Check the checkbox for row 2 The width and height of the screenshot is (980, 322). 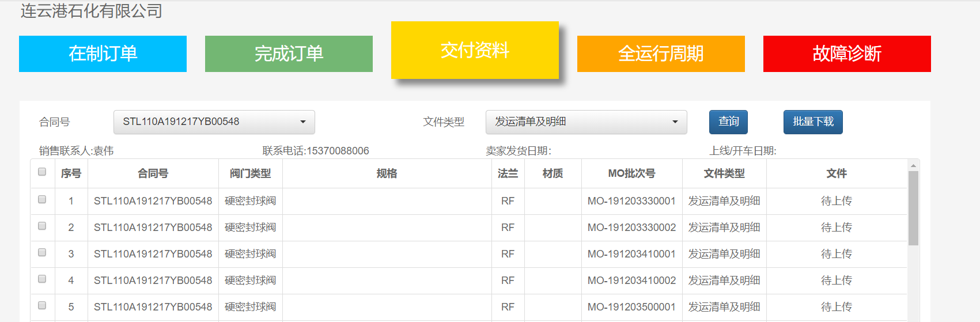coord(42,226)
